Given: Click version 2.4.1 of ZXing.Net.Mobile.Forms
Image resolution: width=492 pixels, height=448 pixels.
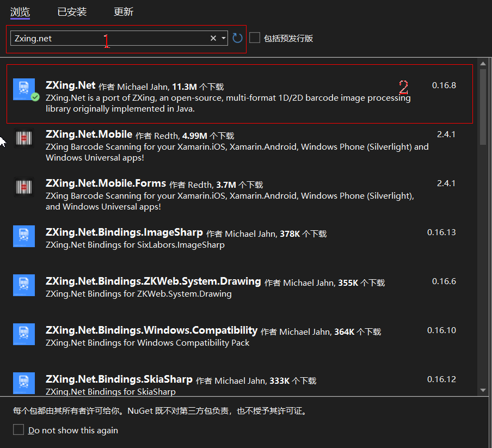Looking at the screenshot, I should click(446, 183).
